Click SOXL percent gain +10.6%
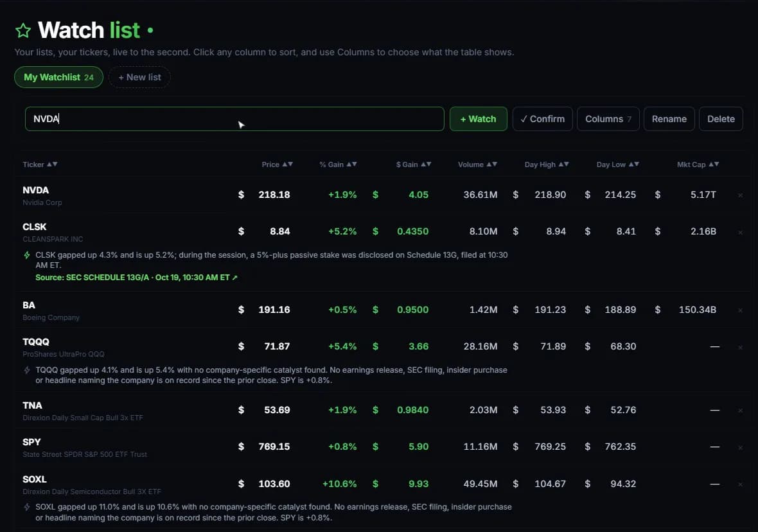758x532 pixels. 339,484
